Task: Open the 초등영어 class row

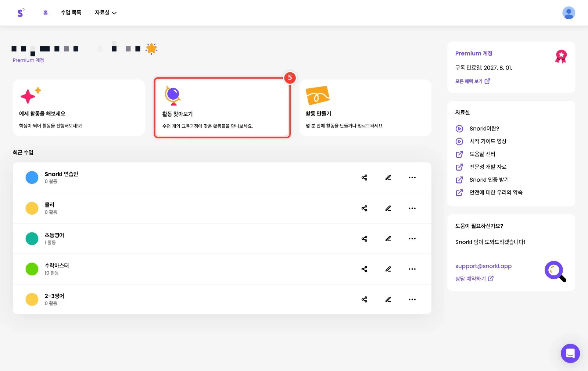Action: click(x=222, y=239)
